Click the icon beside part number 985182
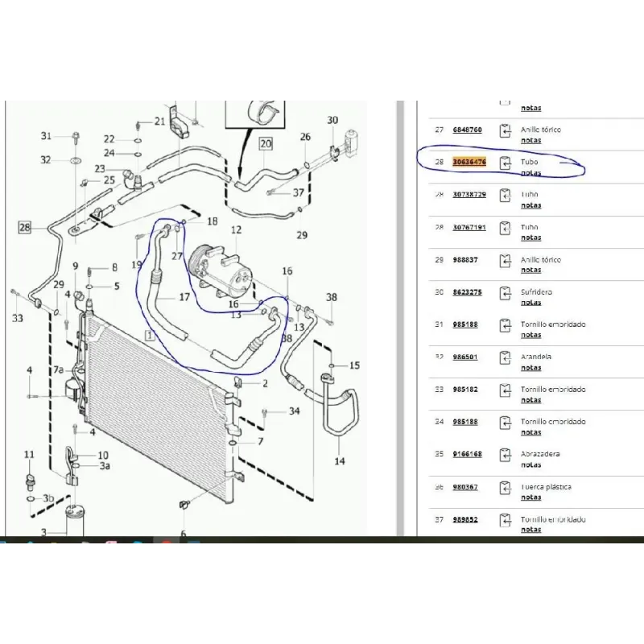This screenshot has height=644, width=644. coord(506,390)
